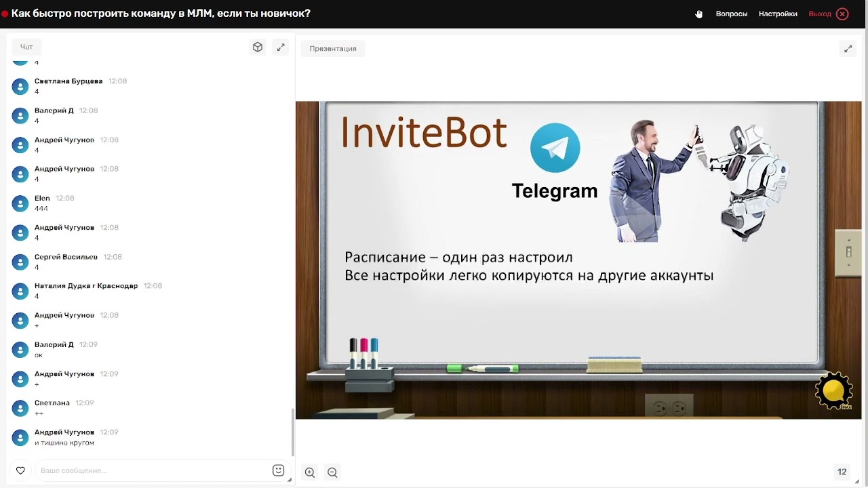The image size is (868, 488).
Task: Click the '++' message from Светлана
Action: pyautogui.click(x=39, y=413)
